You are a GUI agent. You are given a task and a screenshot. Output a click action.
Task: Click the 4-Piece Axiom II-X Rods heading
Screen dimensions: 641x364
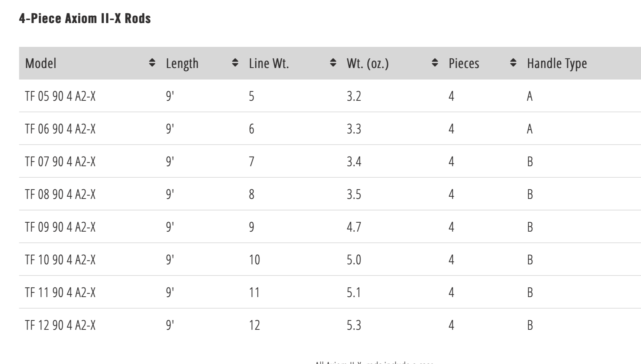coord(85,18)
